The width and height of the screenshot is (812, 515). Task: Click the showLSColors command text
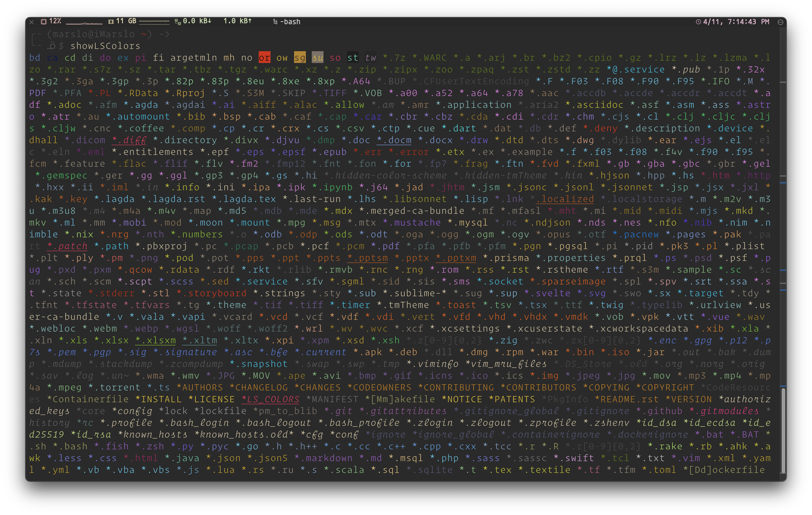coord(105,46)
